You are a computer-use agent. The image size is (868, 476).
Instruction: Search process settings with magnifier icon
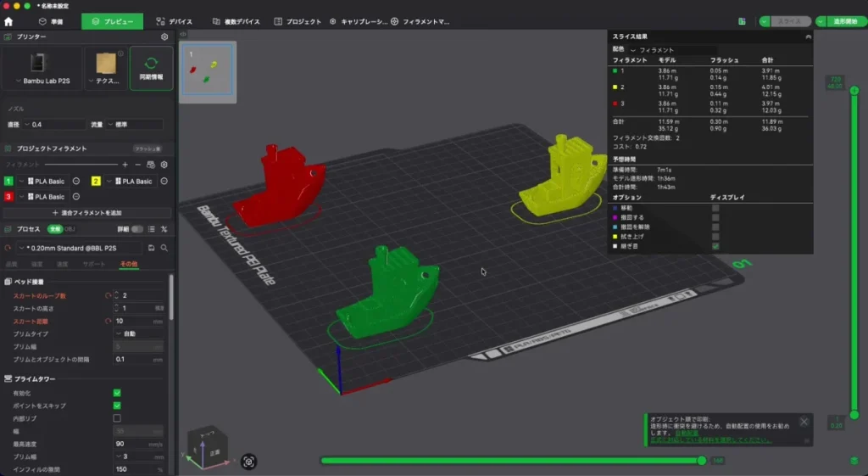pyautogui.click(x=164, y=248)
